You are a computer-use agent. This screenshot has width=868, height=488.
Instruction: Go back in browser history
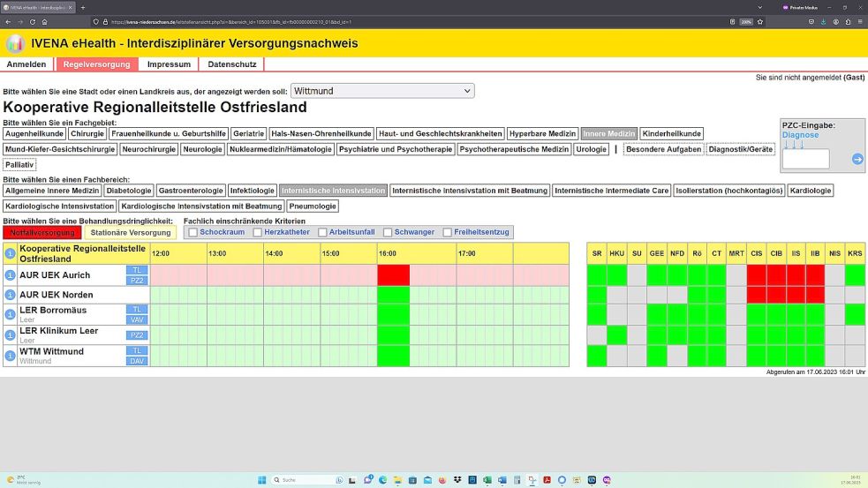(8, 22)
